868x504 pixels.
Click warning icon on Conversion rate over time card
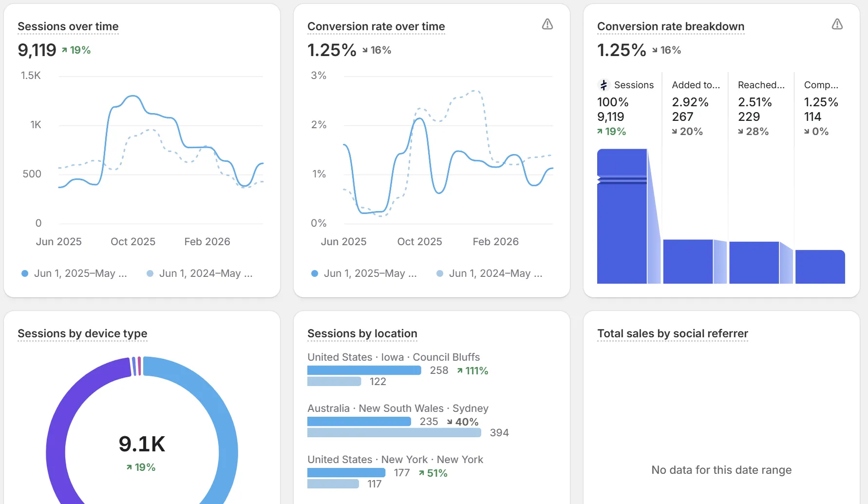[x=547, y=24]
